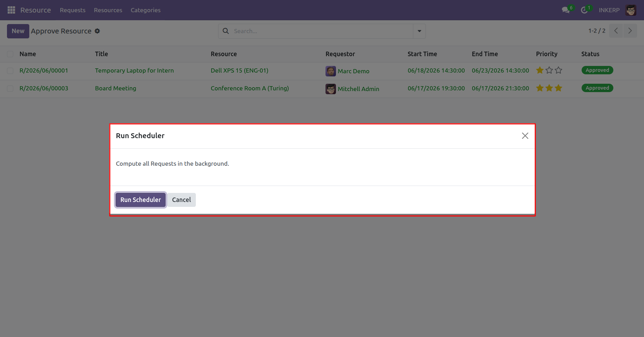Set second star priority for Board Meeting
The height and width of the screenshot is (337, 644).
coord(549,88)
